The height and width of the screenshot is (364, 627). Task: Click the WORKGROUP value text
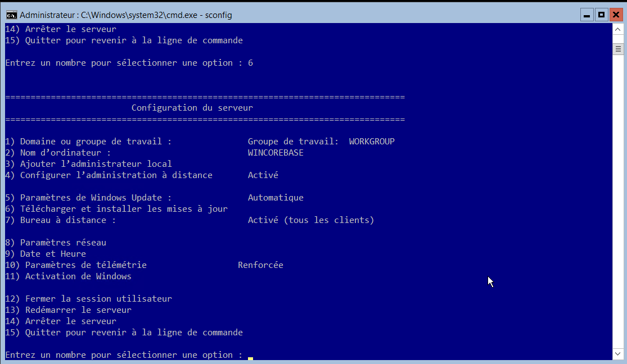point(371,141)
